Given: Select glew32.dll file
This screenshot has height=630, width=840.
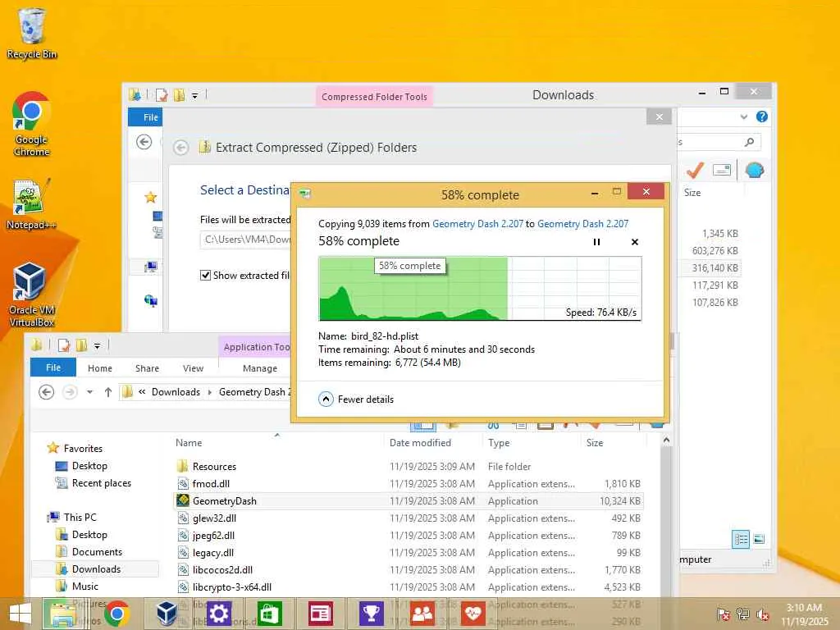Looking at the screenshot, I should coord(214,518).
